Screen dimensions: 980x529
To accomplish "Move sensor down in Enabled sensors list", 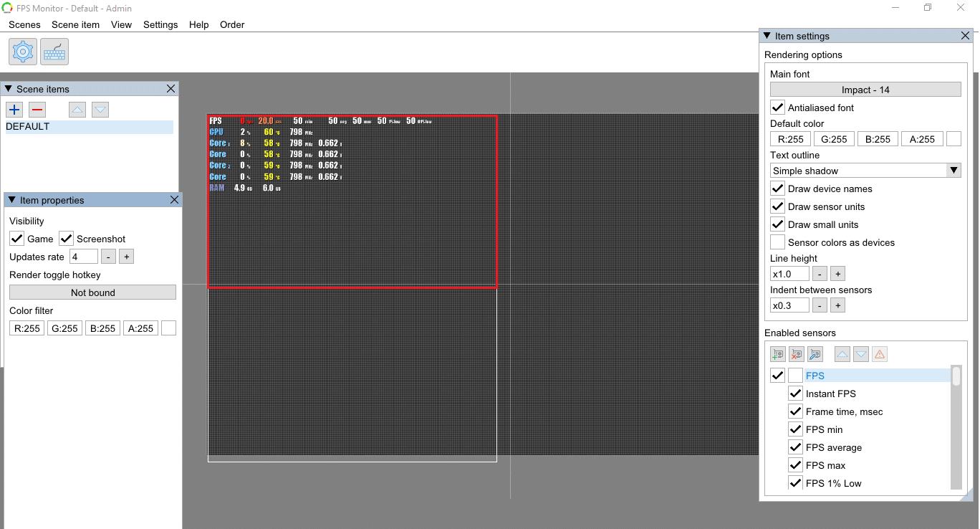I will [861, 354].
